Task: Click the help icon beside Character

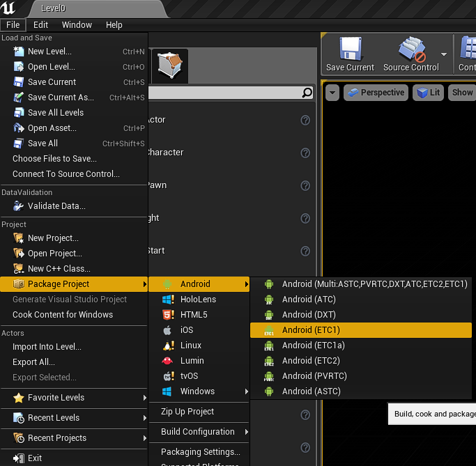Action: coord(305,153)
